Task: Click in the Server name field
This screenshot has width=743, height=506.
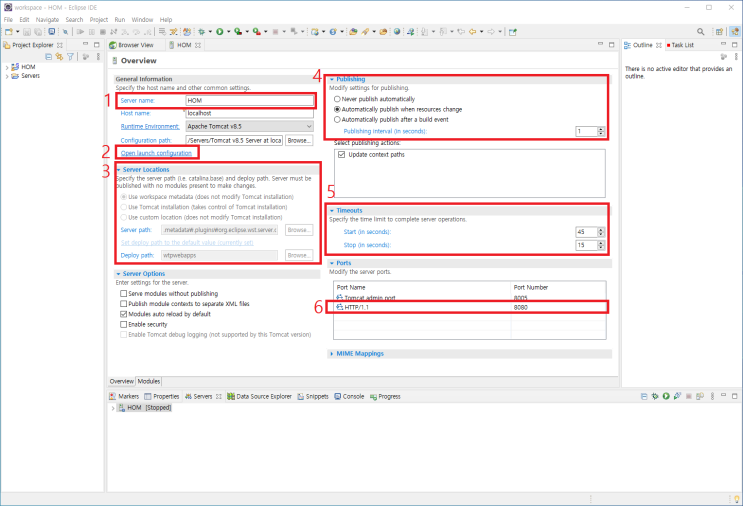Action: click(x=250, y=100)
